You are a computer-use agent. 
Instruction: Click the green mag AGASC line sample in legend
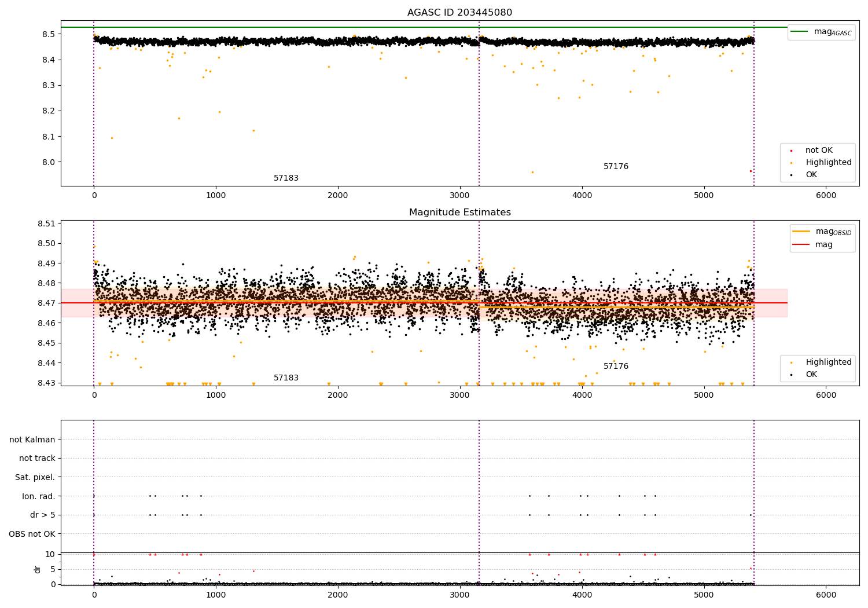click(x=799, y=32)
